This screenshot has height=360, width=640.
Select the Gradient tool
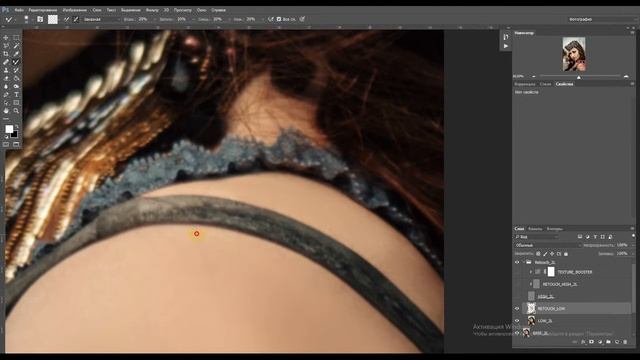coord(16,78)
